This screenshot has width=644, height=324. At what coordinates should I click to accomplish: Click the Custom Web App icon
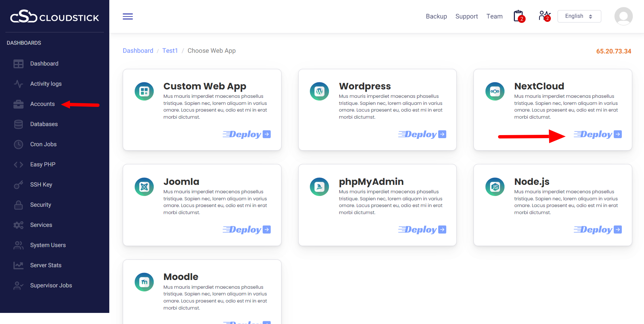(144, 91)
